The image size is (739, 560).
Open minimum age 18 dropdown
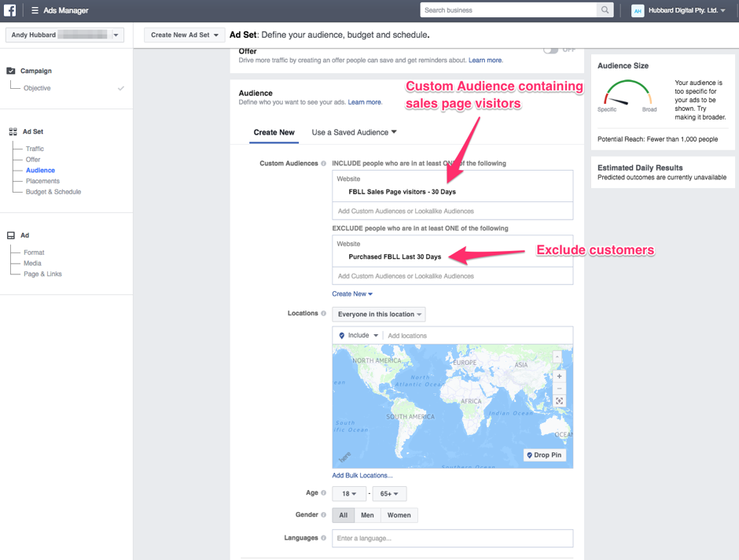coord(349,493)
